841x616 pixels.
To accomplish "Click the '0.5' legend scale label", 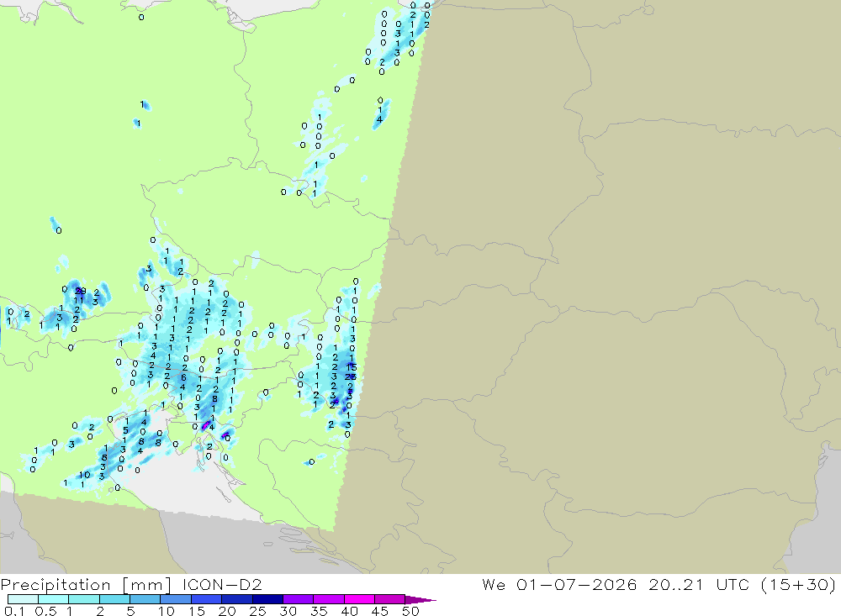I will (45, 611).
